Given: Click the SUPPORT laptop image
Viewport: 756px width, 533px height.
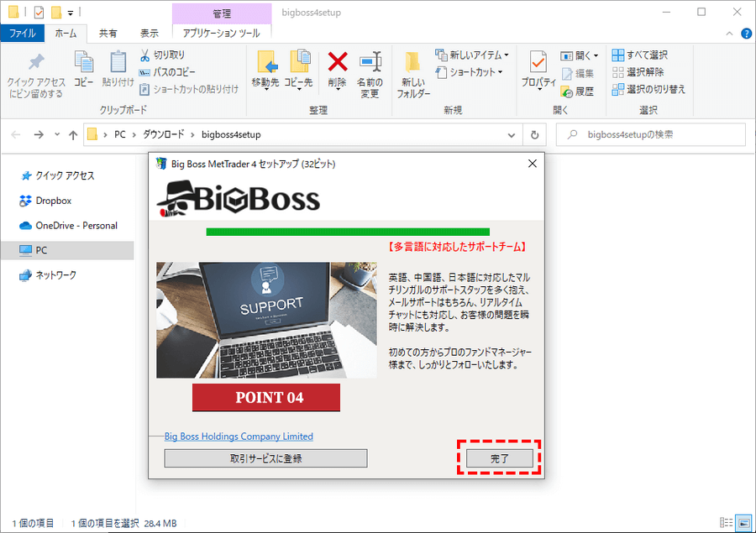Looking at the screenshot, I should (266, 320).
